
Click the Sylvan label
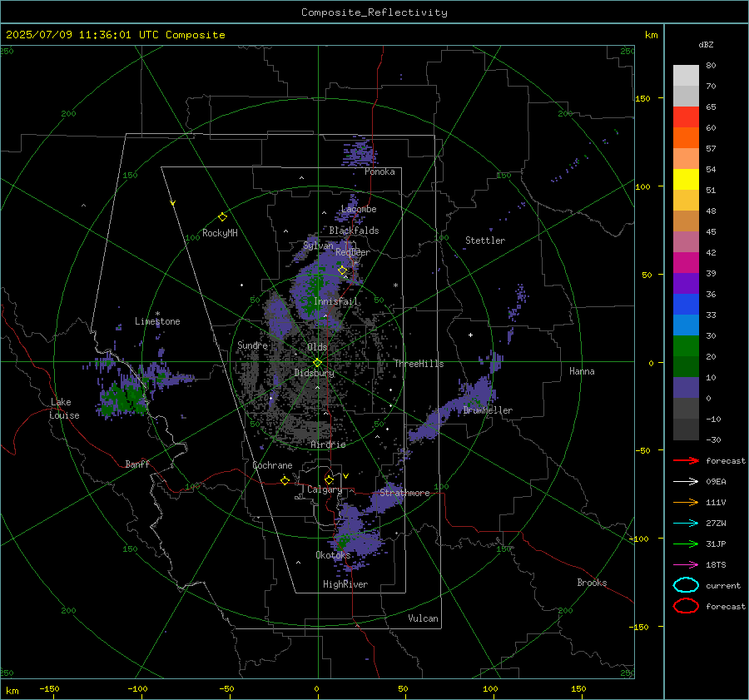pos(318,246)
